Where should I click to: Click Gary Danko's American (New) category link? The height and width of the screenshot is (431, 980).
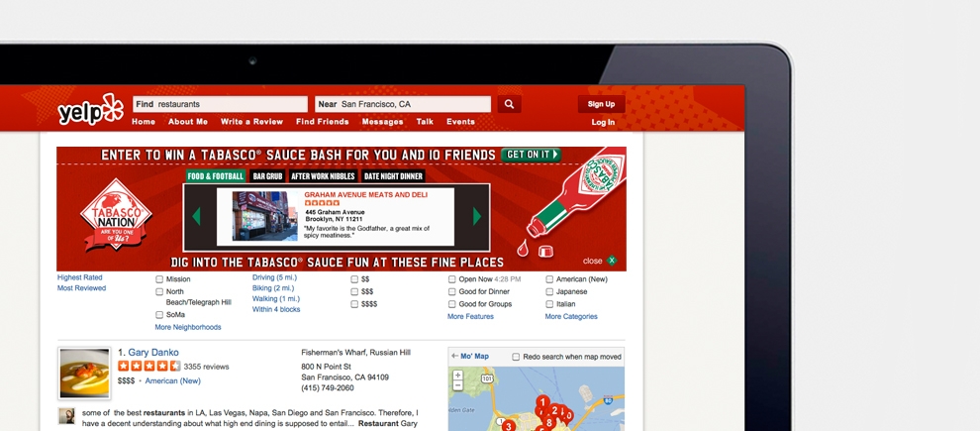(173, 380)
